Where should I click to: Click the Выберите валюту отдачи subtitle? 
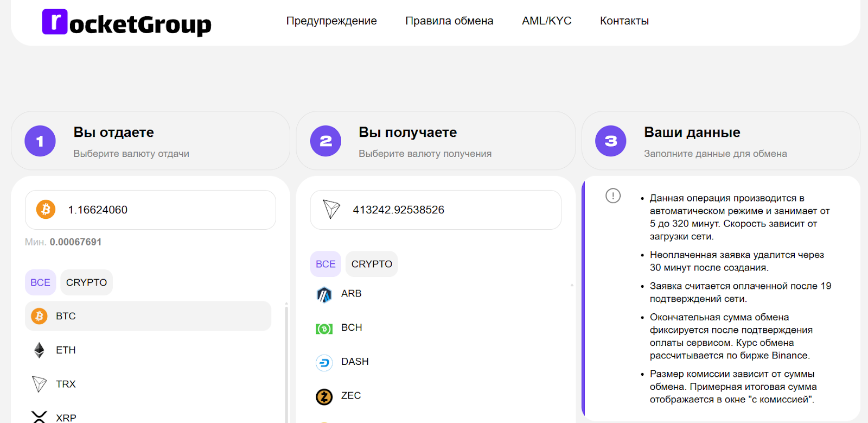coord(131,154)
